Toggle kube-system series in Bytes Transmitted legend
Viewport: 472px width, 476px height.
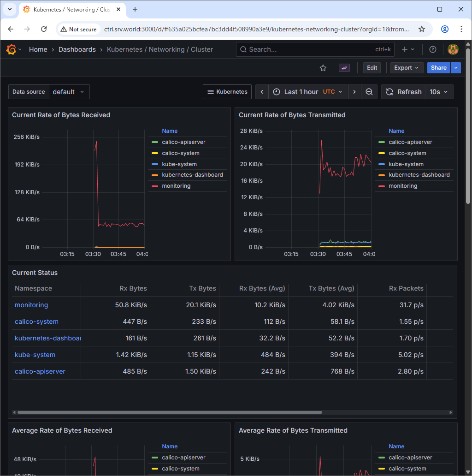click(406, 164)
